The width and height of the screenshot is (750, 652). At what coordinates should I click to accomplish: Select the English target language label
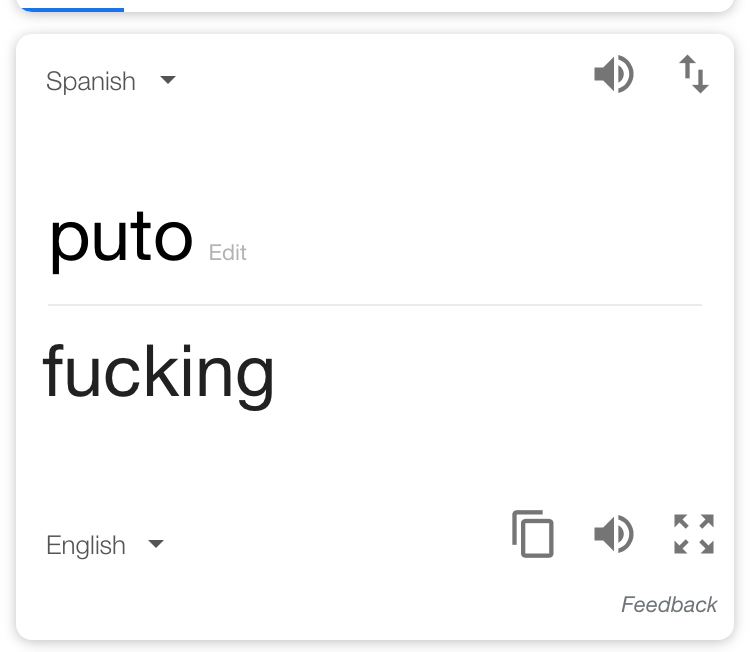[86, 545]
